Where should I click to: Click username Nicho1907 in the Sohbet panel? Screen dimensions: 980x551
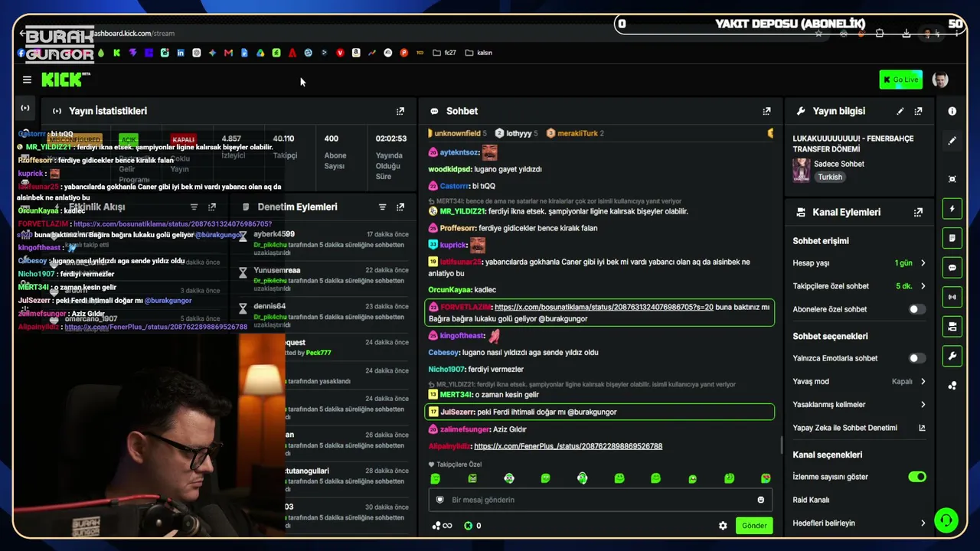click(446, 370)
